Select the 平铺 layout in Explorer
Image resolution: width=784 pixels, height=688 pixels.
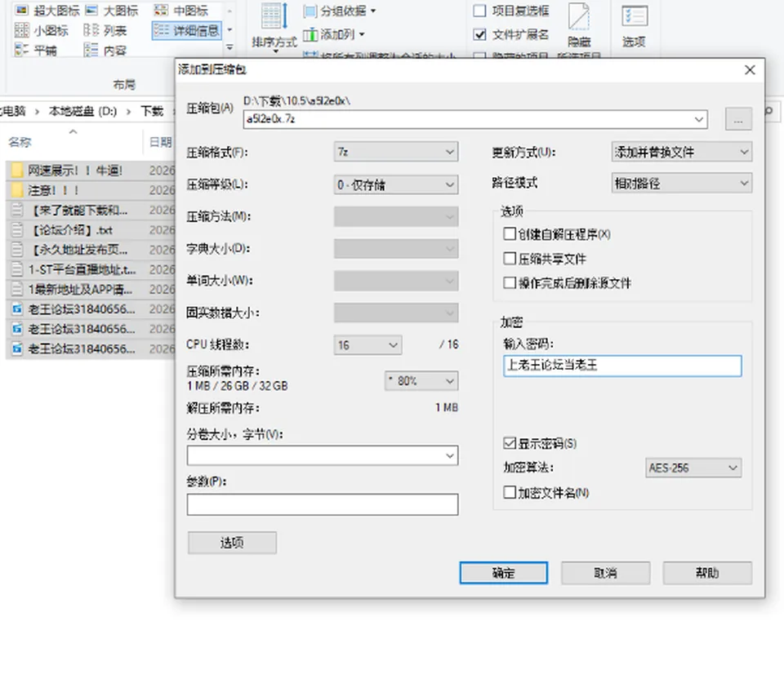(35, 50)
